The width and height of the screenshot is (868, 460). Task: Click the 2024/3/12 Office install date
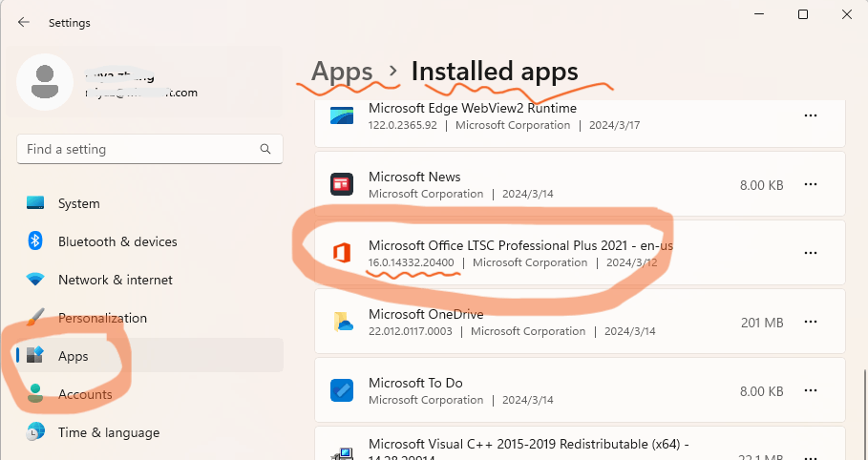click(x=631, y=263)
